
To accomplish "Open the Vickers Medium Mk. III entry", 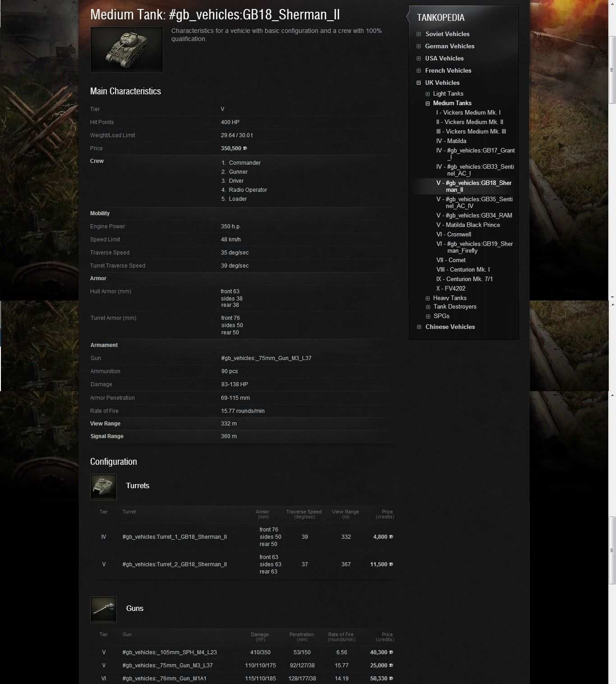I will click(471, 132).
